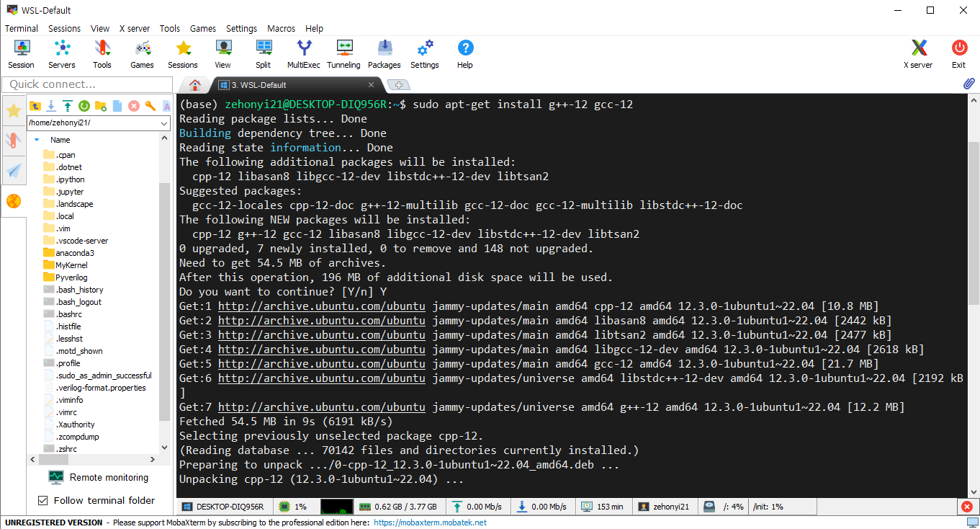Click the Remote monitoring button

tap(99, 477)
